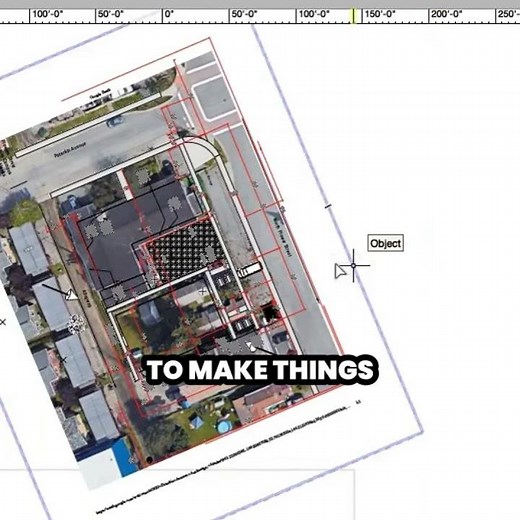This screenshot has width=520, height=520.
Task: Select the curved corner sidewalk outline
Action: (x=202, y=151)
